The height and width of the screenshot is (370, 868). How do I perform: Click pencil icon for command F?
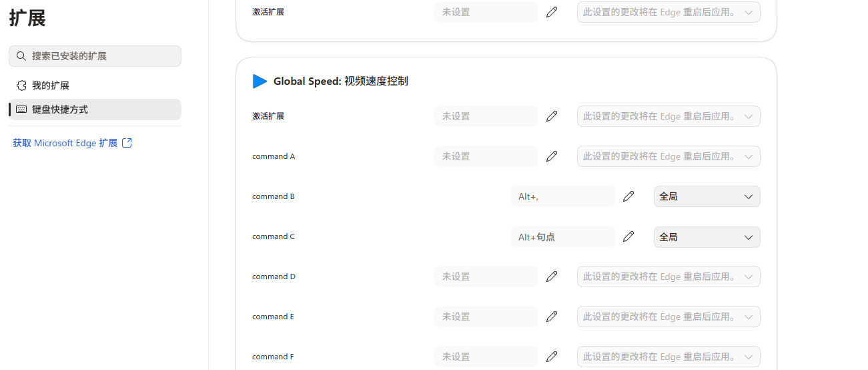coord(552,357)
